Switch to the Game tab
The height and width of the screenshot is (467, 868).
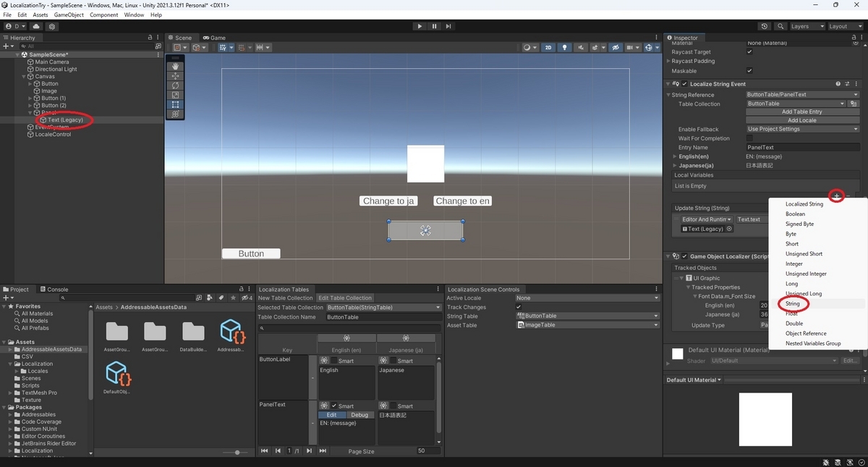tap(214, 38)
